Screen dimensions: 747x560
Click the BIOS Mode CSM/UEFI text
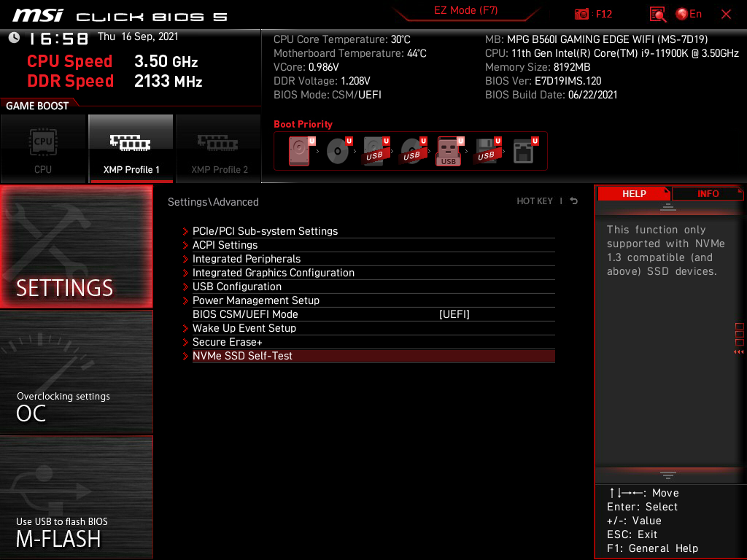point(328,95)
